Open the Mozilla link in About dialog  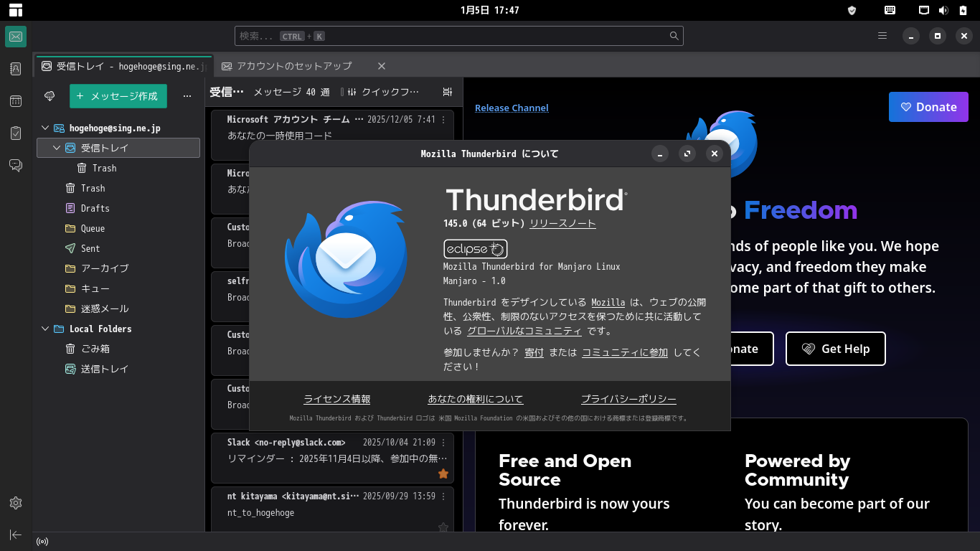point(608,303)
